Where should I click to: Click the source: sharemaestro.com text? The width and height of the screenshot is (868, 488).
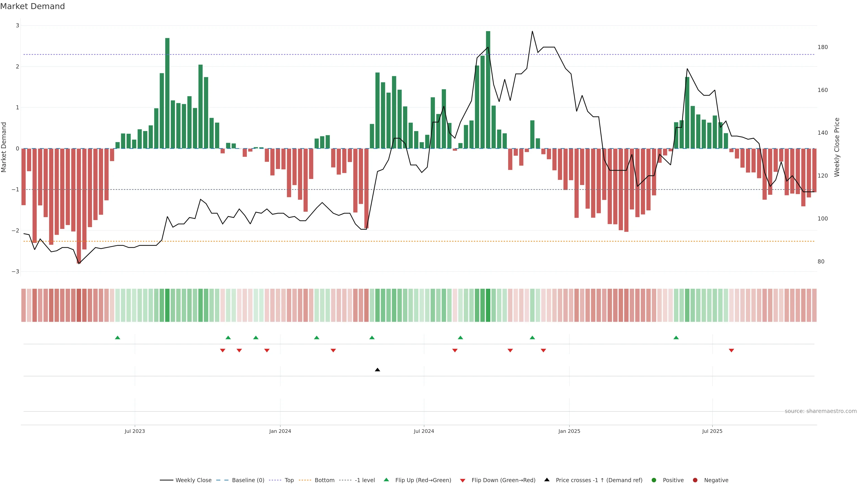click(821, 411)
